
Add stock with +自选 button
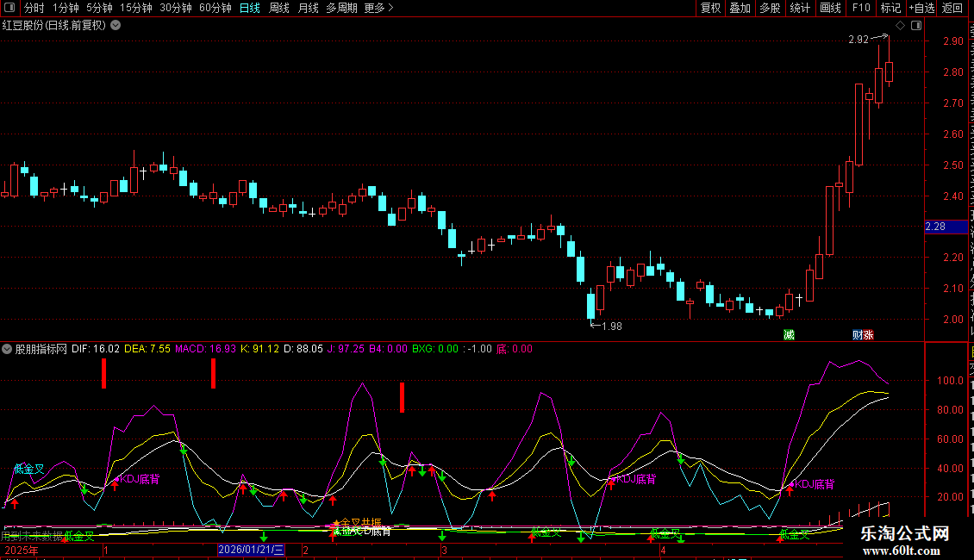(921, 8)
